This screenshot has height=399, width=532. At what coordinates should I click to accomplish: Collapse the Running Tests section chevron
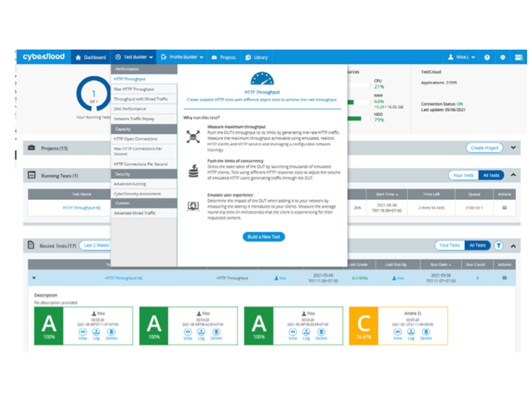[x=513, y=175]
